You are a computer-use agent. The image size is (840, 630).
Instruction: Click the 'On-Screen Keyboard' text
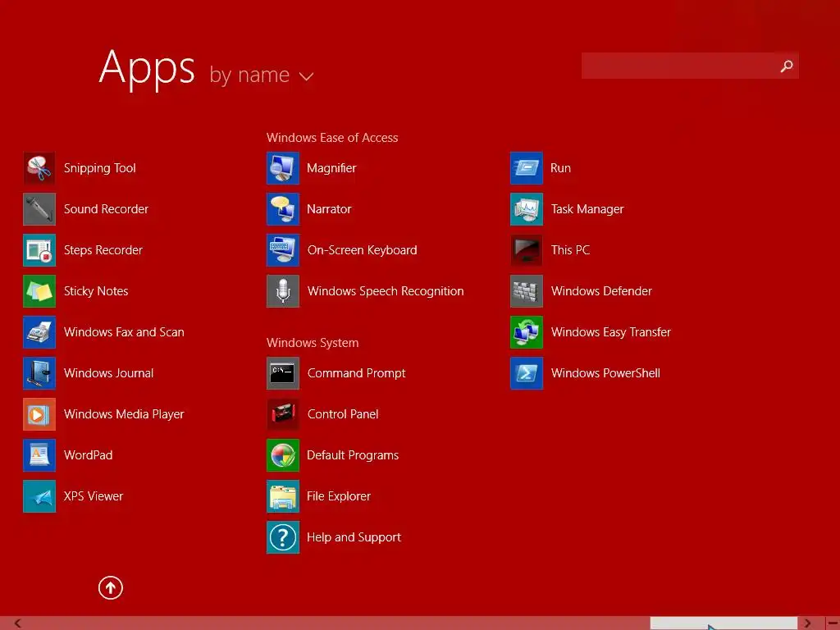click(362, 250)
